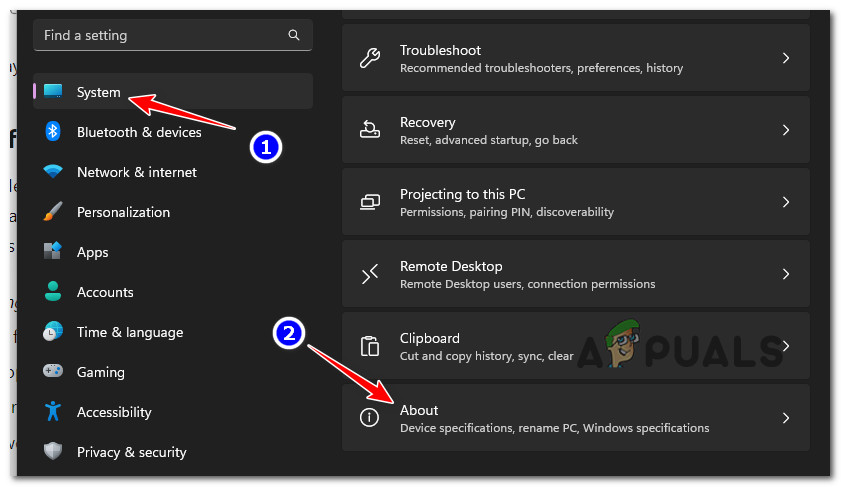The width and height of the screenshot is (841, 487).
Task: Click the search magnifier icon
Action: (294, 35)
